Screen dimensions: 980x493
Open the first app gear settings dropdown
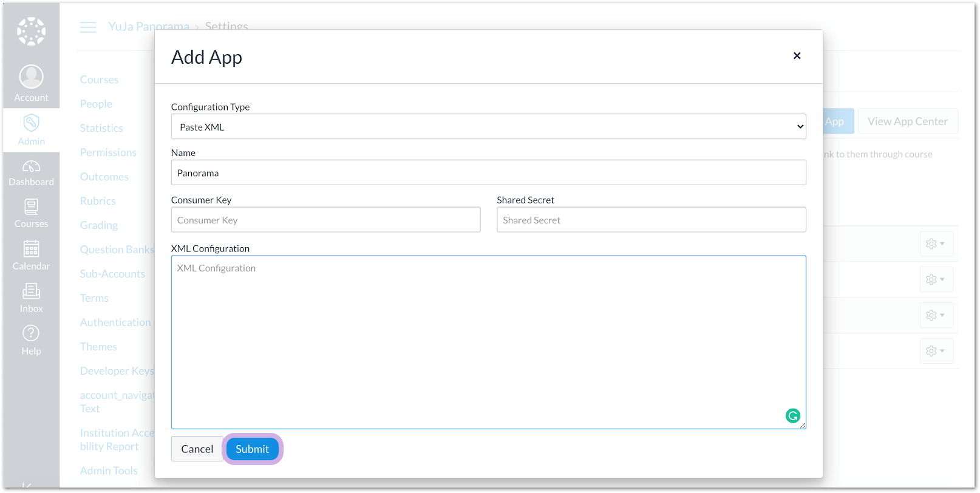[934, 244]
